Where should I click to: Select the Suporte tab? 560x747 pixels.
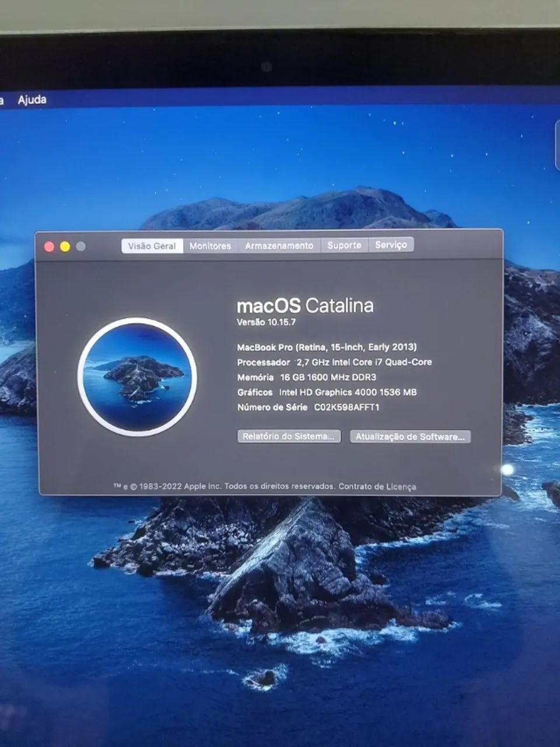click(x=344, y=245)
